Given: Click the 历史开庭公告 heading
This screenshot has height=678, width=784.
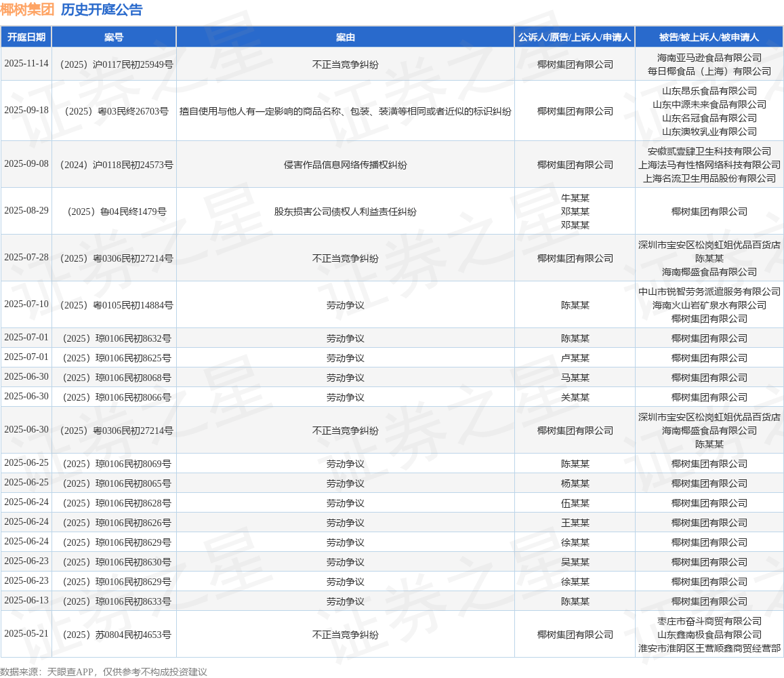Looking at the screenshot, I should (x=102, y=9).
